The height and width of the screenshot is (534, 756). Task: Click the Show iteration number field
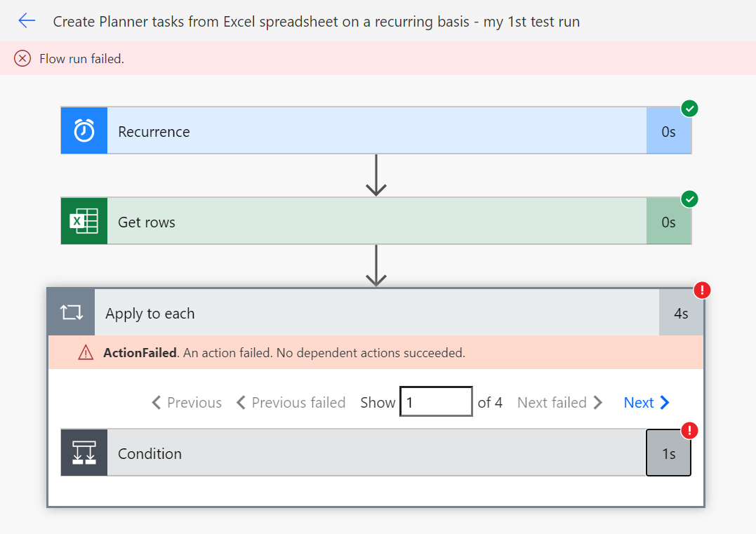(436, 403)
